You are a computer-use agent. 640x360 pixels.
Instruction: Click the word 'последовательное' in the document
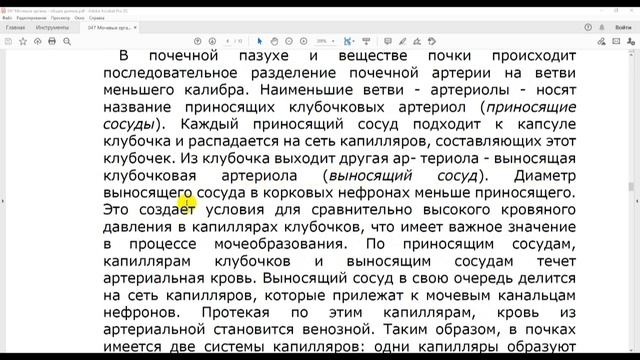[170, 73]
